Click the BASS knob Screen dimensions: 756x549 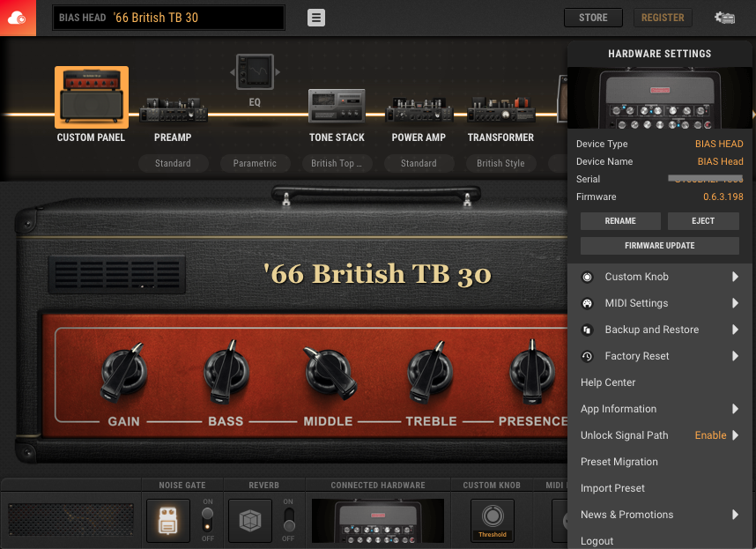(x=226, y=372)
